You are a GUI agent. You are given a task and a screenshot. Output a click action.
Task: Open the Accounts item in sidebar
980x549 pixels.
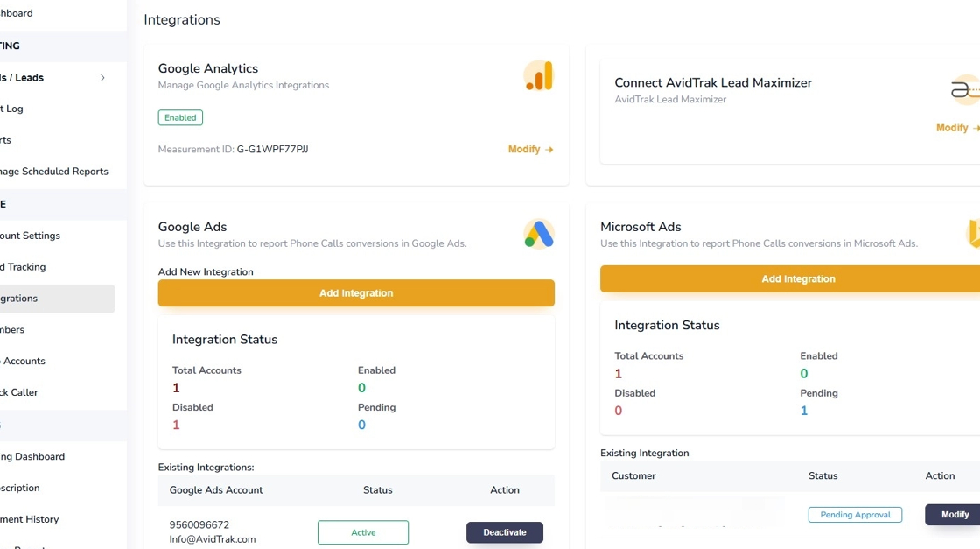pyautogui.click(x=23, y=361)
